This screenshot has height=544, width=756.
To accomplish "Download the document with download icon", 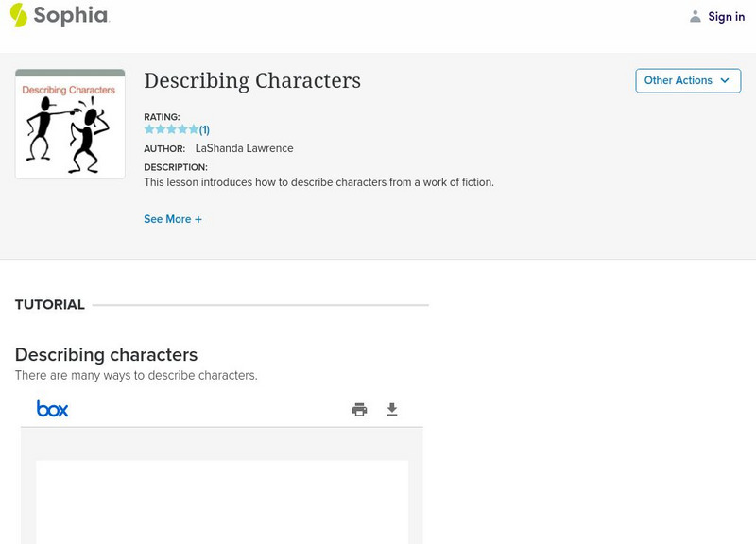I will (x=392, y=409).
